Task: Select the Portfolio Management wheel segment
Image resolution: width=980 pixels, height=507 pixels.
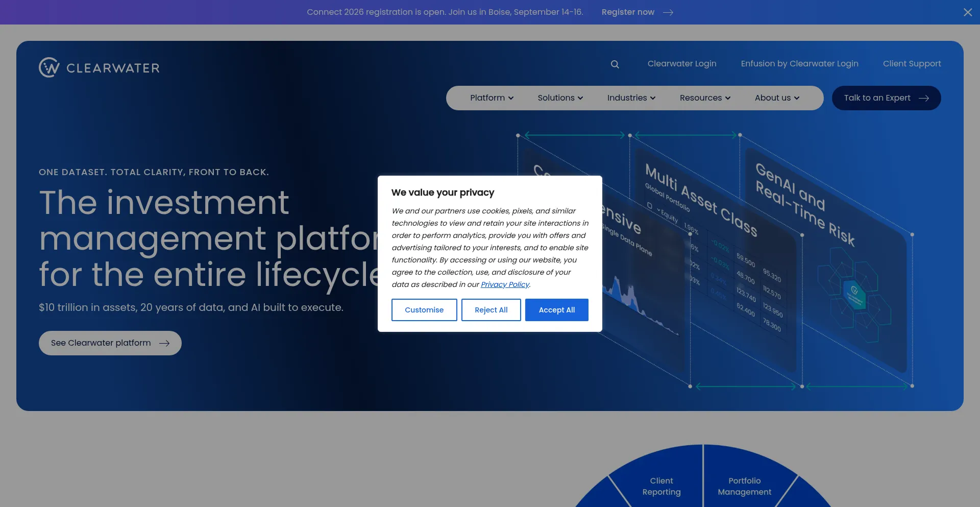Action: tap(745, 486)
